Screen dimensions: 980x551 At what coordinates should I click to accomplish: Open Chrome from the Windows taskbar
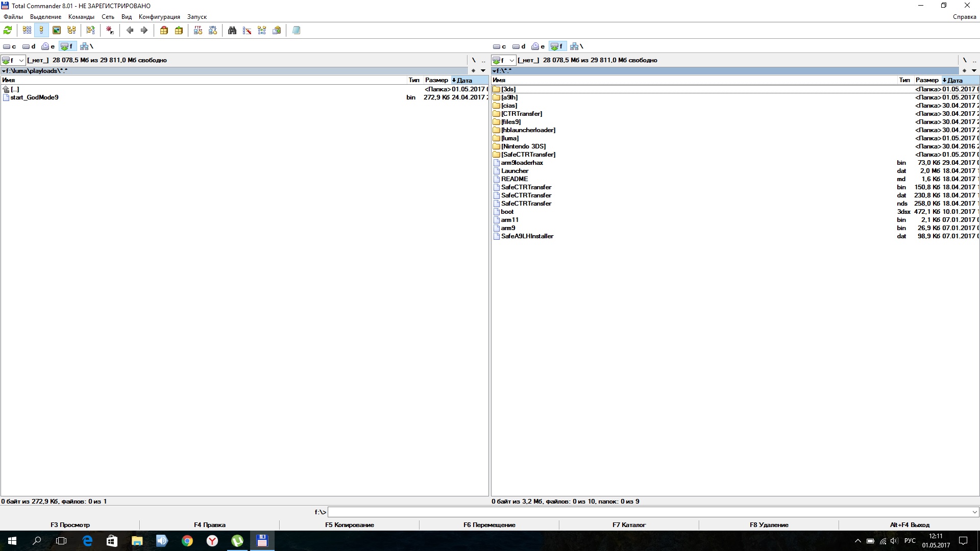tap(187, 541)
